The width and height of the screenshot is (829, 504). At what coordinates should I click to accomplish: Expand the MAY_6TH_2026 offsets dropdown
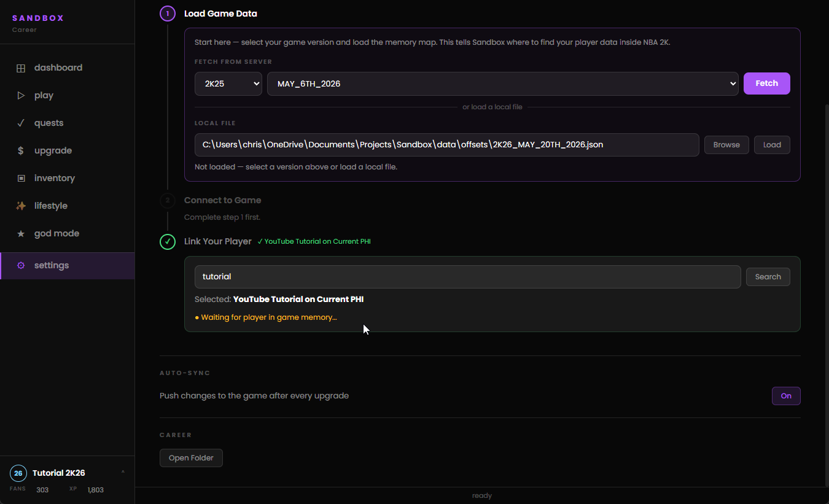pyautogui.click(x=502, y=83)
